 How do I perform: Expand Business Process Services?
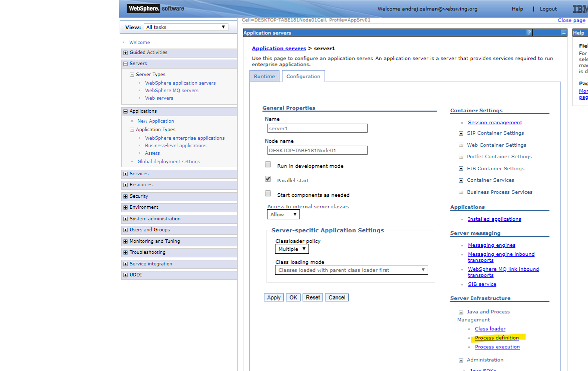pyautogui.click(x=461, y=192)
